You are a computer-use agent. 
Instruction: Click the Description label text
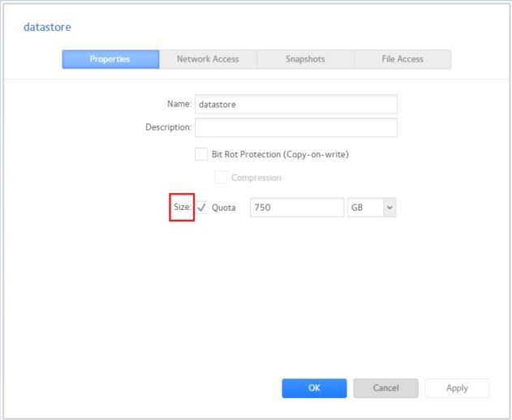pos(167,127)
